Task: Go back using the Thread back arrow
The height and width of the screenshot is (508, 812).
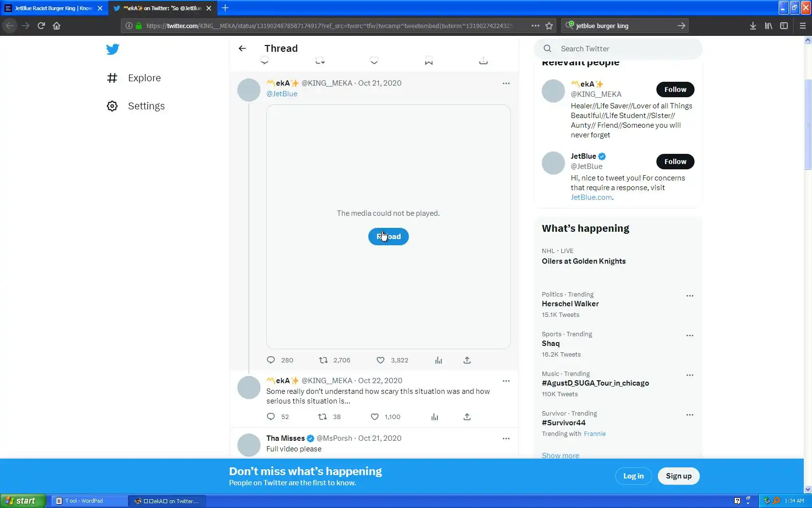Action: pyautogui.click(x=242, y=48)
